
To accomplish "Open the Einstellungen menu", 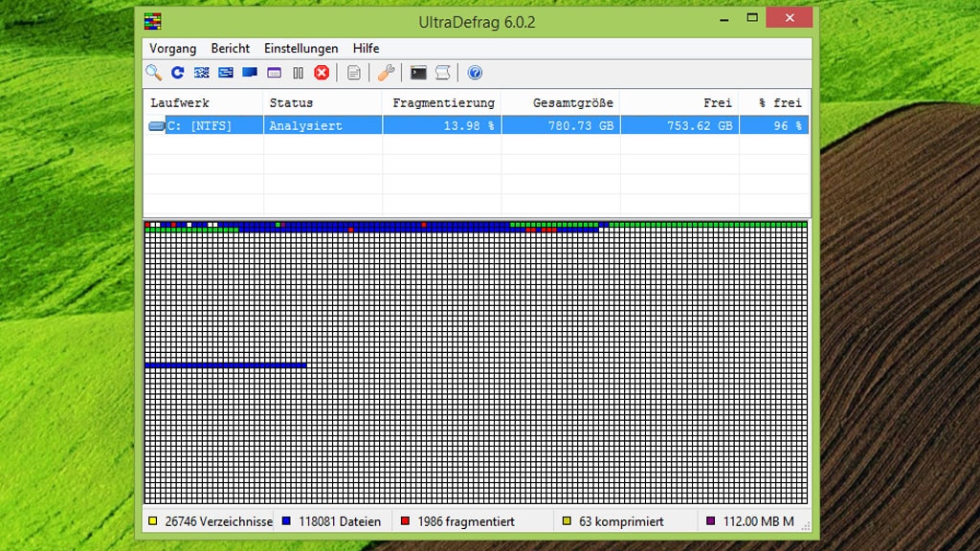I will pyautogui.click(x=301, y=48).
